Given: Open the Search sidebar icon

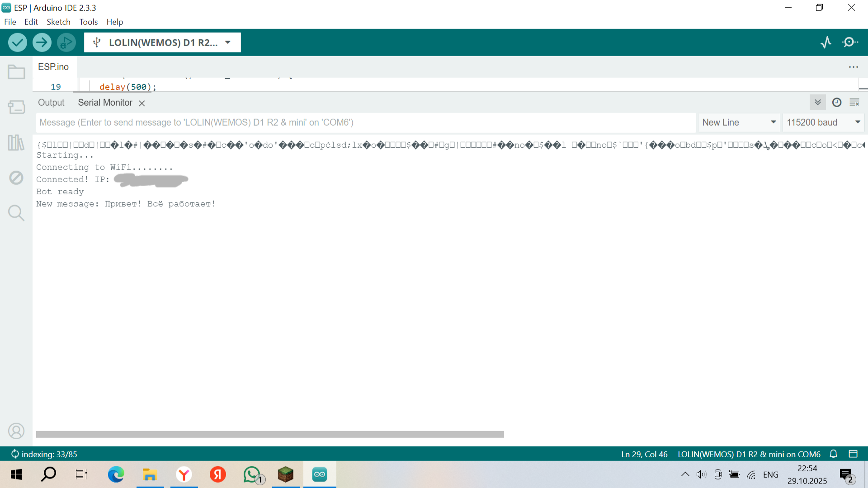Looking at the screenshot, I should point(16,213).
